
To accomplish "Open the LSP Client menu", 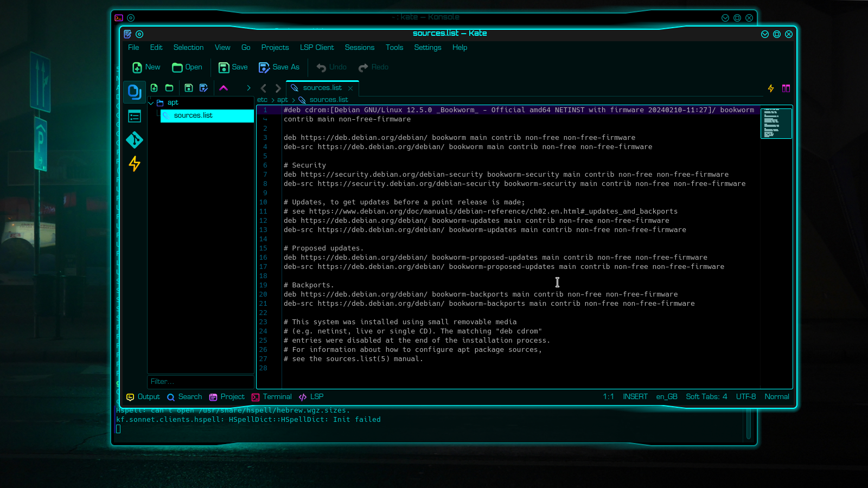I will [x=317, y=48].
